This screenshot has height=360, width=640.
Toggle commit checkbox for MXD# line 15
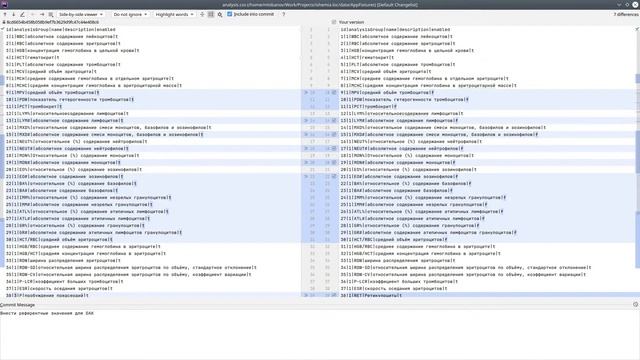[x=334, y=134]
